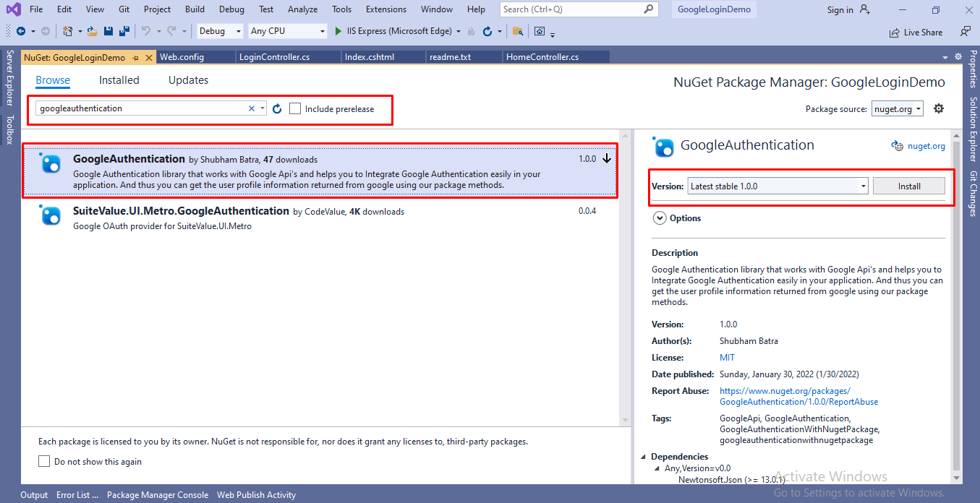
Task: Click the Visual Studio search box
Action: [579, 9]
